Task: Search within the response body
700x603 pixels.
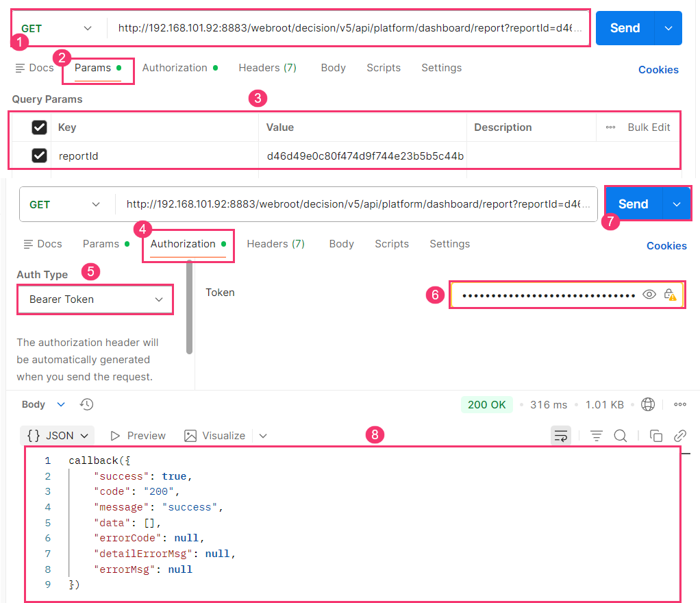Action: (x=621, y=436)
